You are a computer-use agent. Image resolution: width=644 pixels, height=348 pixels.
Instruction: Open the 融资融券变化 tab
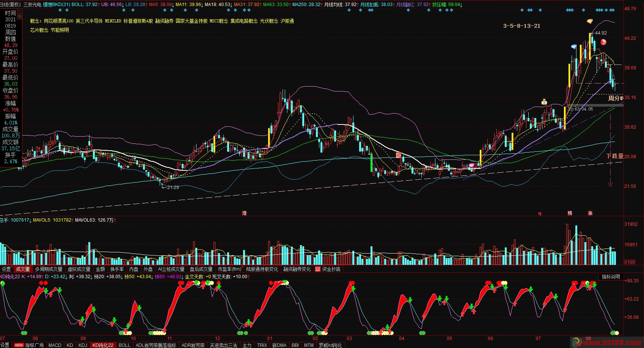(x=297, y=269)
